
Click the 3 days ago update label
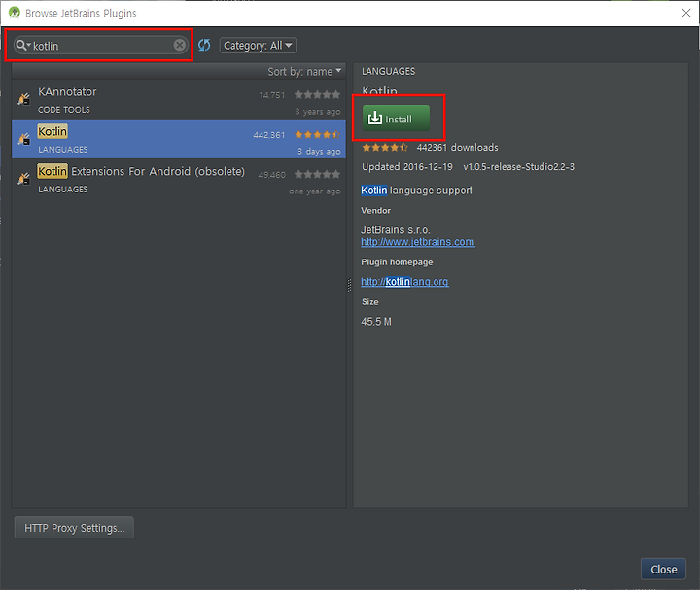(319, 152)
